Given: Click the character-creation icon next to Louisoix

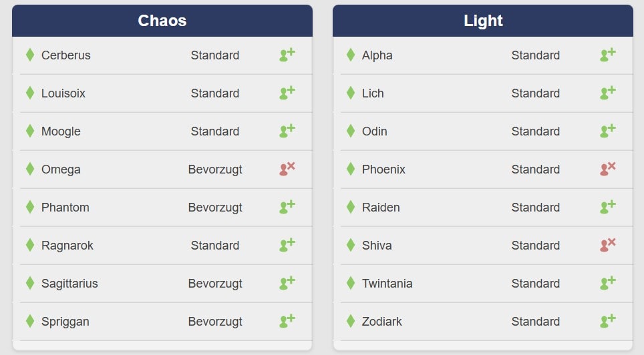Looking at the screenshot, I should pyautogui.click(x=287, y=93).
